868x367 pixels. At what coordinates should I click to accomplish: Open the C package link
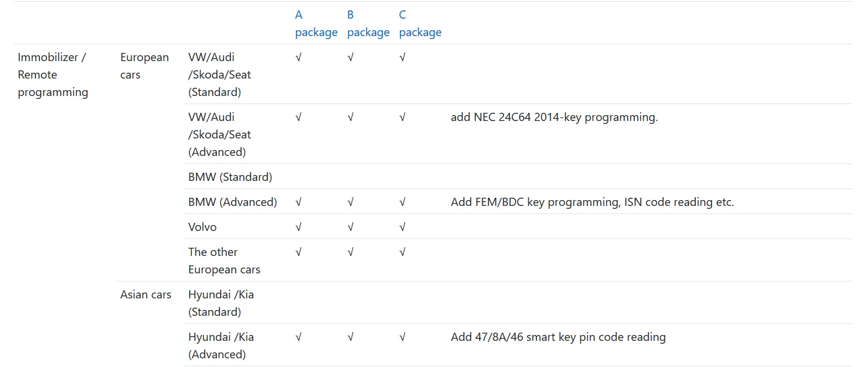pos(420,23)
